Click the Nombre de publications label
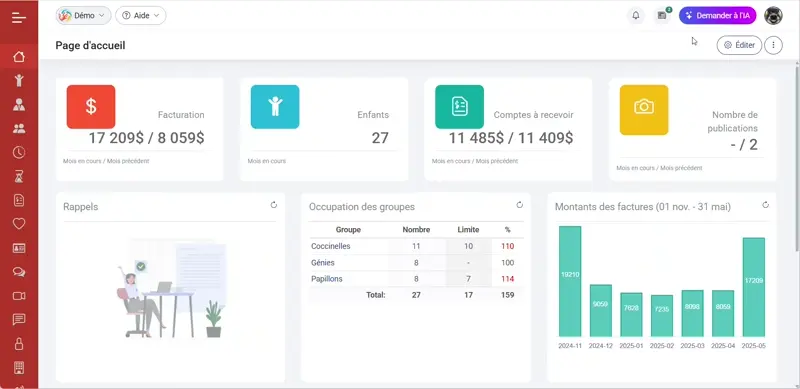This screenshot has width=800, height=389. (x=733, y=121)
